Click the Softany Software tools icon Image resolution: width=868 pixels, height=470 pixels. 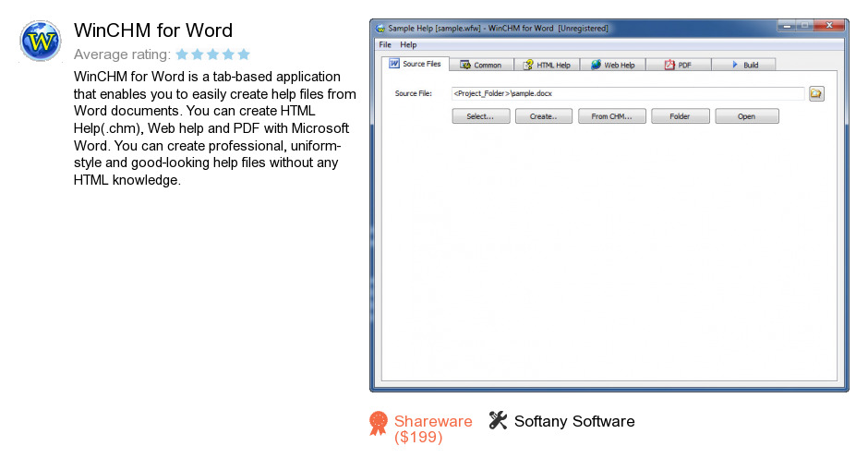pyautogui.click(x=498, y=420)
